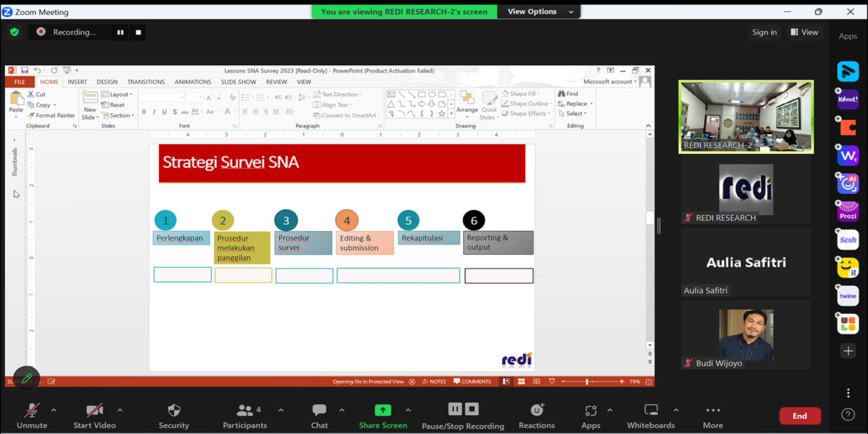Open the Security shield icon
This screenshot has width=868, height=434.
174,410
